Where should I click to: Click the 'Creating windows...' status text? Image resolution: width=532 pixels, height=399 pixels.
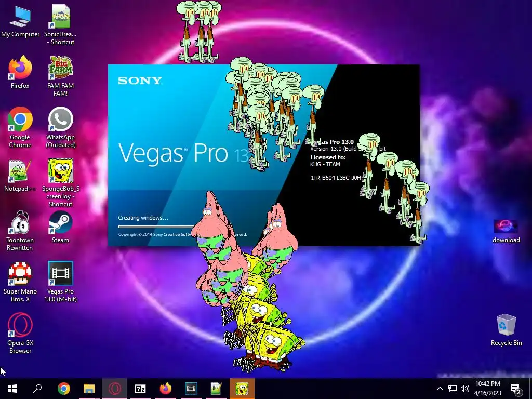click(143, 218)
